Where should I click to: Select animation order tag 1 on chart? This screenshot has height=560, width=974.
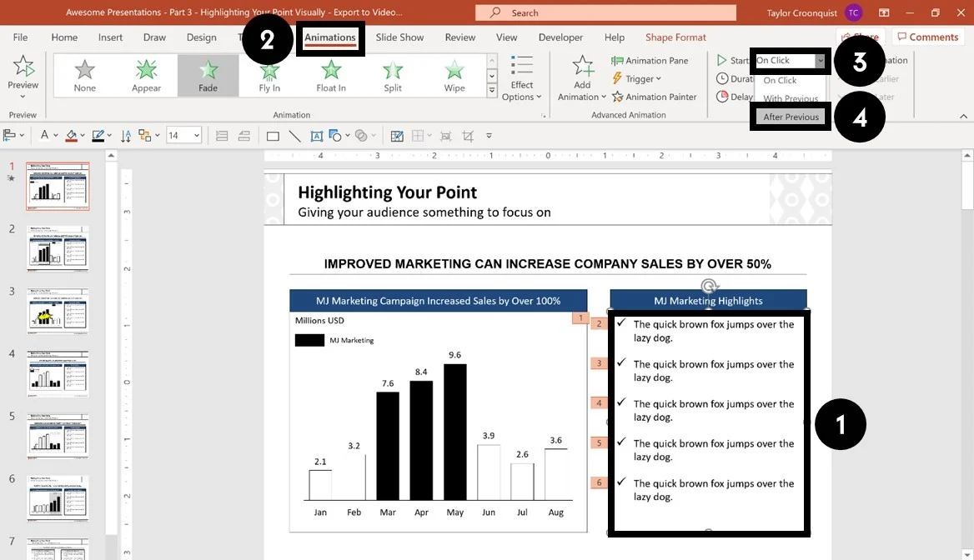pyautogui.click(x=580, y=317)
